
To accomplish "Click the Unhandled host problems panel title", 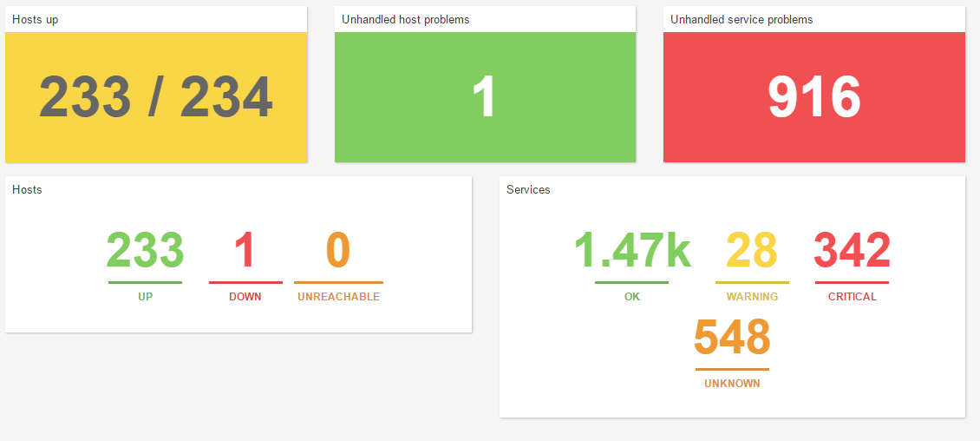I will tap(405, 19).
